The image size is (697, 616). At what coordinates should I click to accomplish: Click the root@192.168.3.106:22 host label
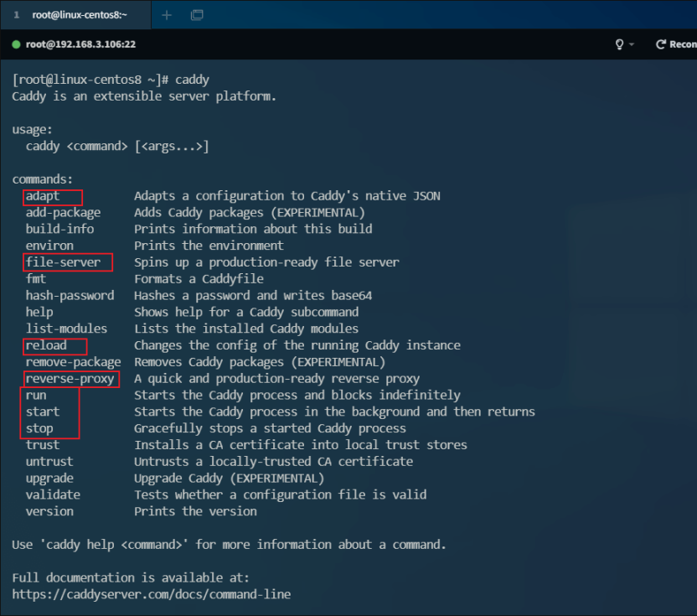pos(80,44)
